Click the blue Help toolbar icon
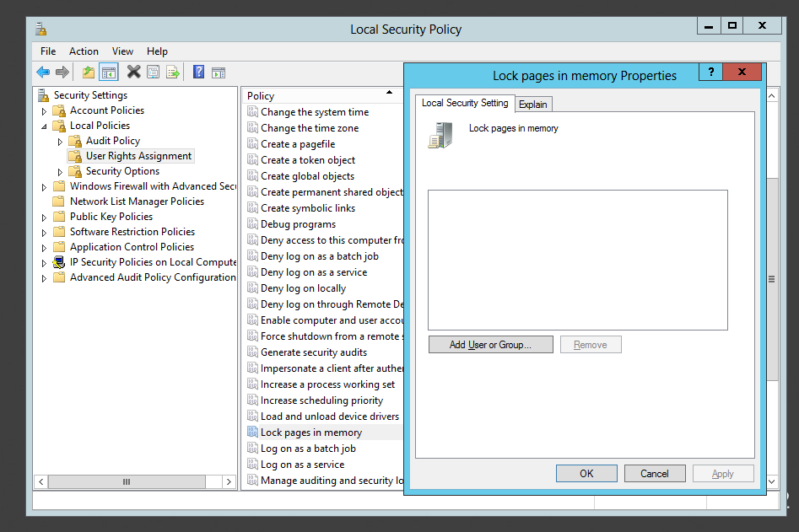The image size is (799, 532). pos(199,72)
